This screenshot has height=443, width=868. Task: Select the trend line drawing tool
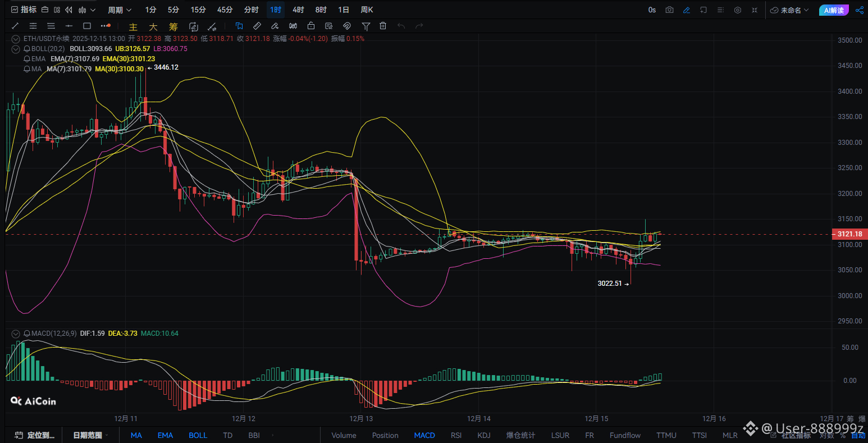pyautogui.click(x=15, y=26)
